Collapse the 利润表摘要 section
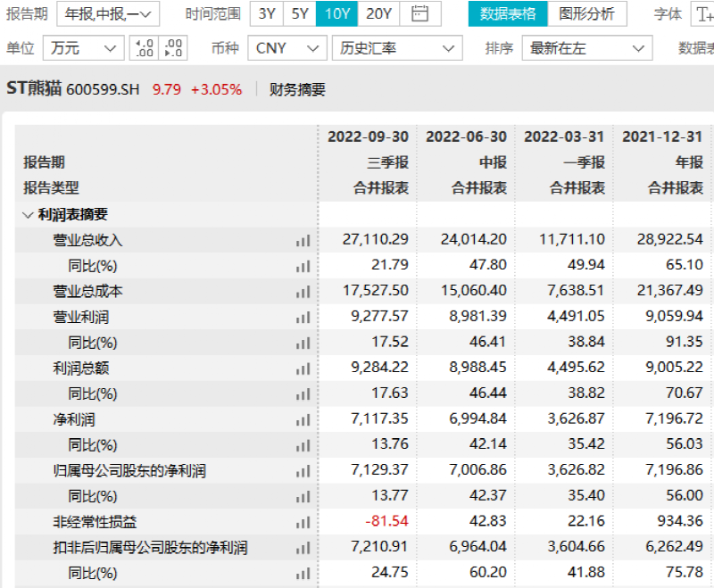Image resolution: width=714 pixels, height=588 pixels. pos(29,214)
